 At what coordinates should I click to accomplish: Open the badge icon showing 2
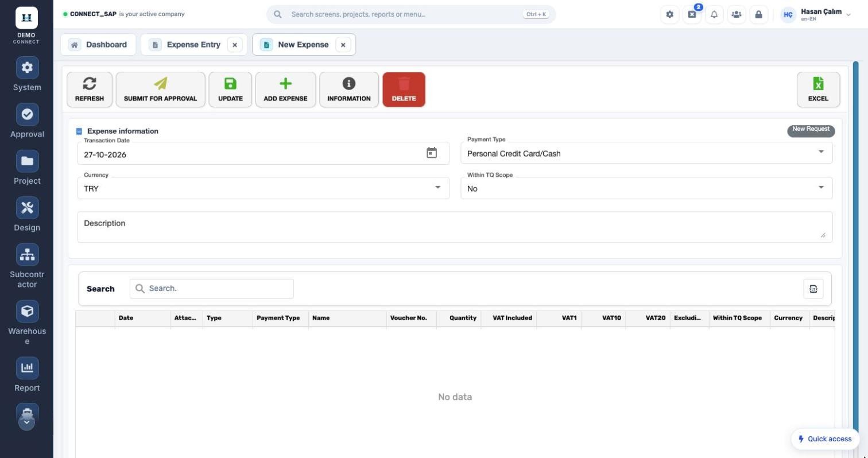point(692,14)
